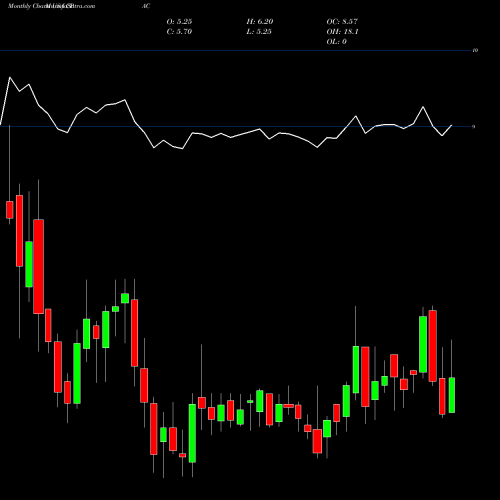Click the last green candlestick on the chart
Screen dimensions: 500x500
tap(452, 395)
